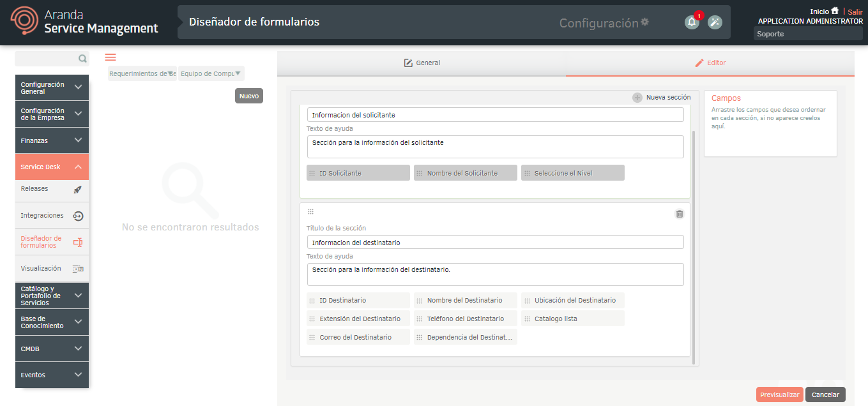Click the magic wand wizard icon
The image size is (868, 406).
715,22
